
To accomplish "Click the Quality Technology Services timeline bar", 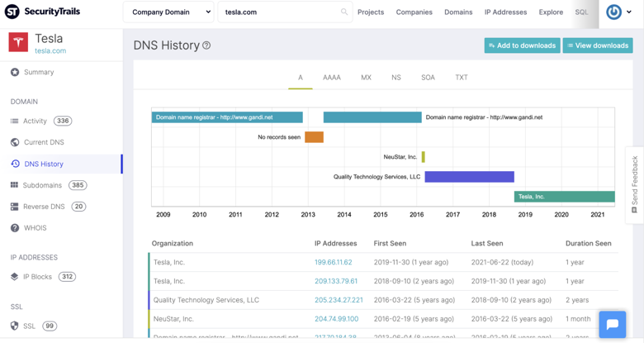I will tap(470, 176).
